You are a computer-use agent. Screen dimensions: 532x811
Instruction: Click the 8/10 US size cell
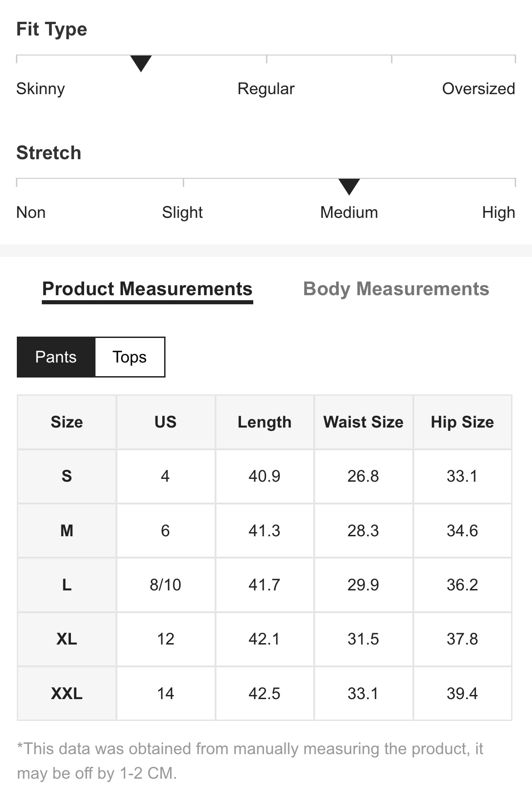(166, 585)
